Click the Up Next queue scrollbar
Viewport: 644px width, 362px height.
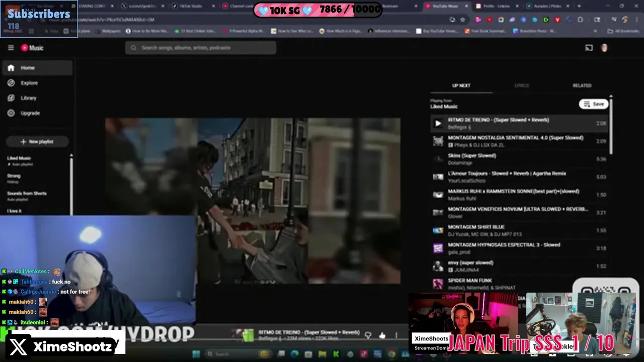(611, 126)
